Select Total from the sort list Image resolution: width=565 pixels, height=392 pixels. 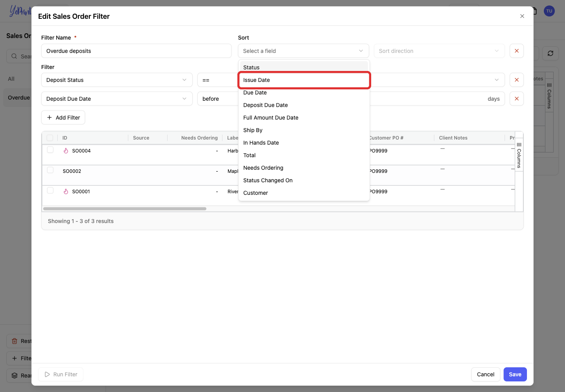point(304,155)
